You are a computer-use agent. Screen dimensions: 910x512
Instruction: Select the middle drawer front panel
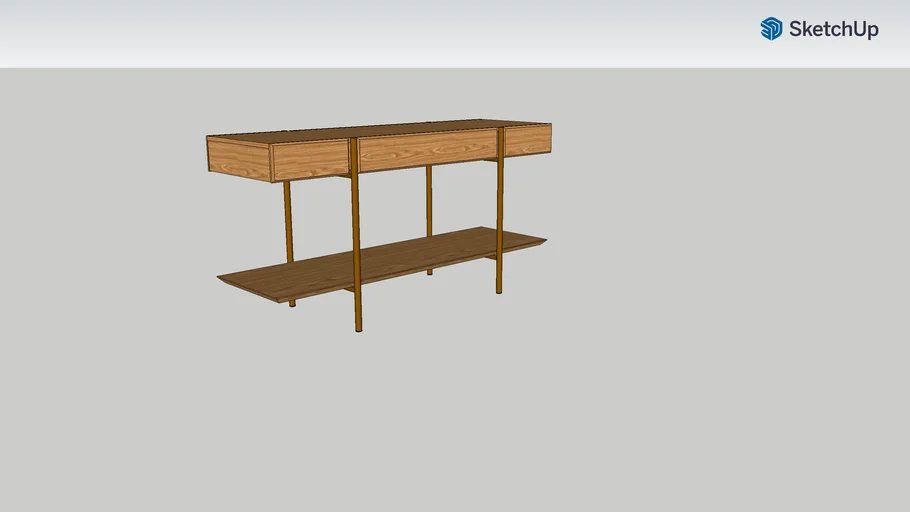[427, 149]
